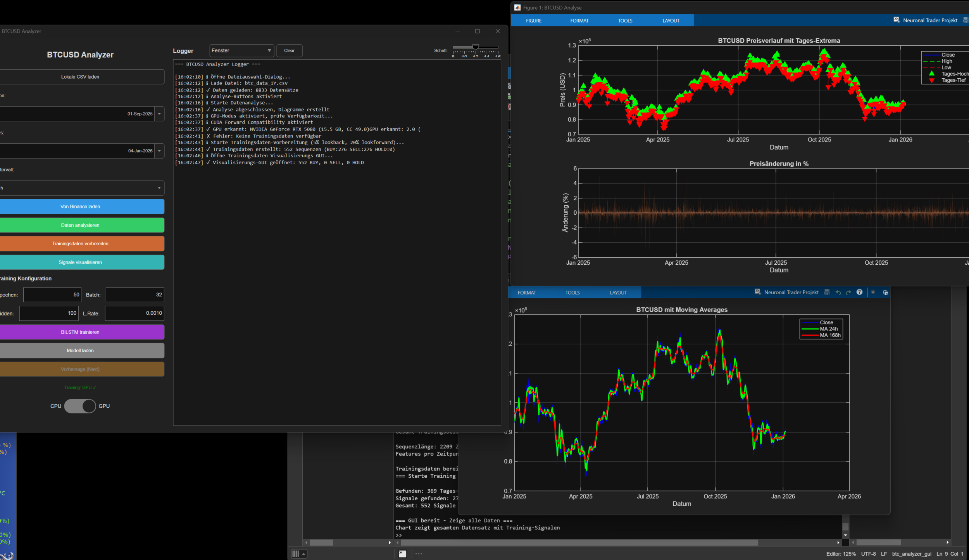The height and width of the screenshot is (560, 969).
Task: Open the three-dots panel menu in the status bar
Action: click(x=419, y=554)
